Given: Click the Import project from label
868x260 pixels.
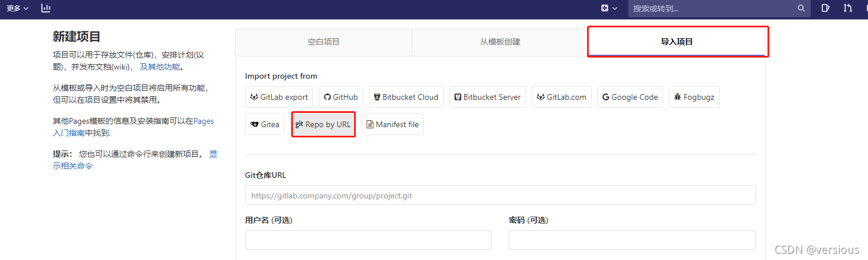Looking at the screenshot, I should click(281, 76).
